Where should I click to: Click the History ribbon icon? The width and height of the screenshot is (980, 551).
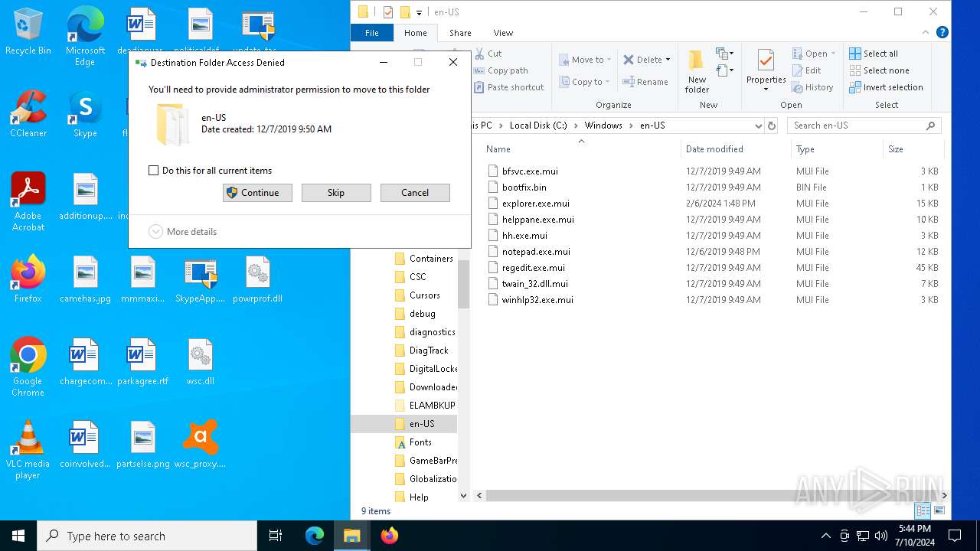pyautogui.click(x=812, y=87)
